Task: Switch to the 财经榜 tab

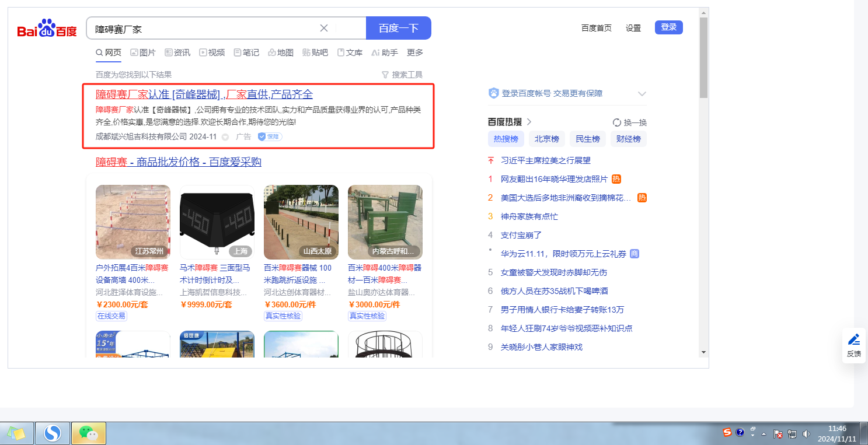Action: tap(629, 139)
